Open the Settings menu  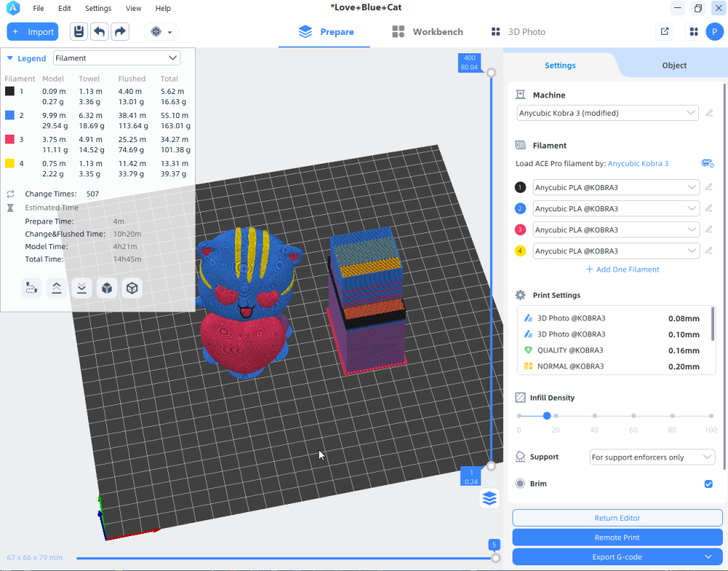tap(98, 8)
